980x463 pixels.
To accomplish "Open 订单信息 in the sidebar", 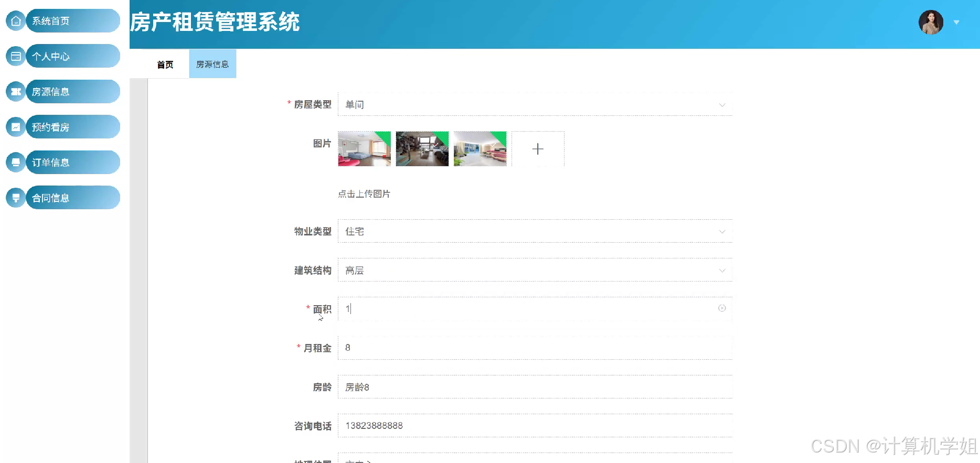I will 73,163.
